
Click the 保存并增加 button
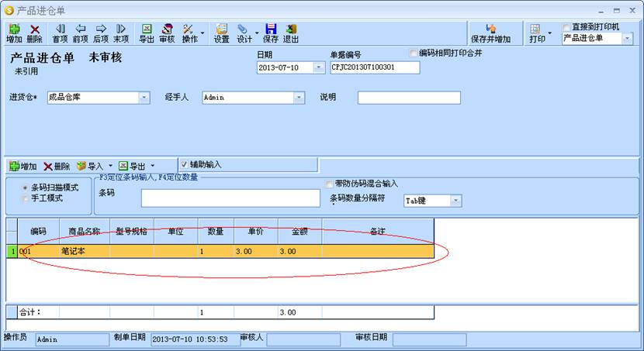pyautogui.click(x=490, y=33)
